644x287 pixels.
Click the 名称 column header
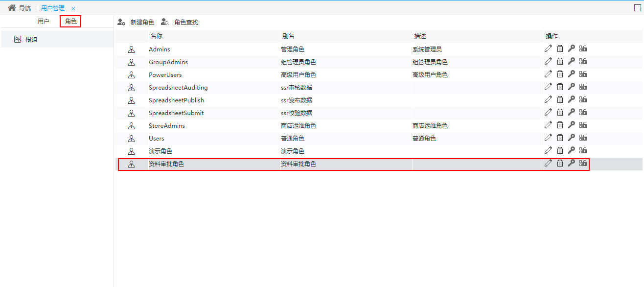(157, 36)
